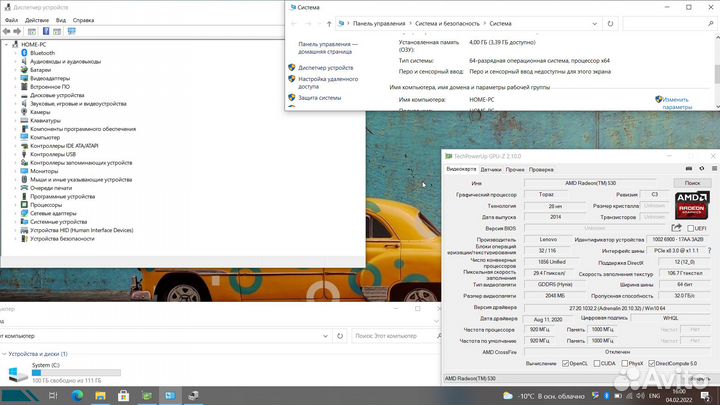Click the search field in System window
Viewport: 720px width, 405px height.
[x=668, y=23]
